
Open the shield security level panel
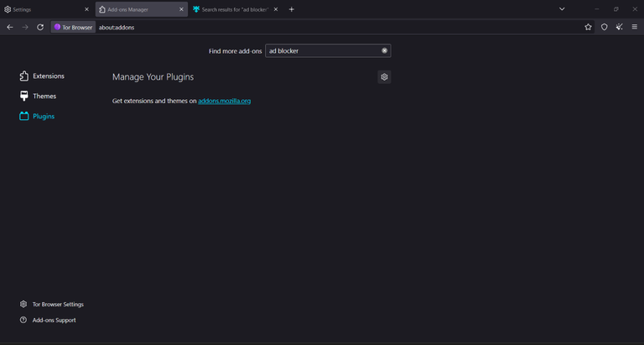(x=604, y=27)
